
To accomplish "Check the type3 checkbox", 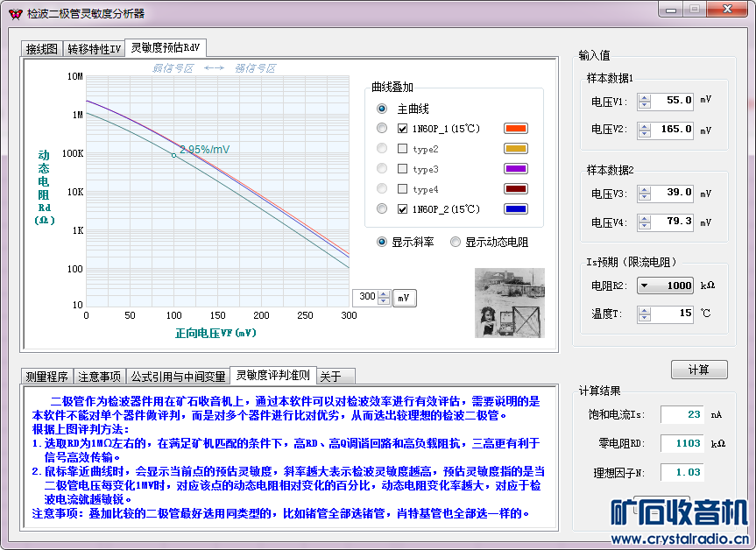I will [x=403, y=169].
